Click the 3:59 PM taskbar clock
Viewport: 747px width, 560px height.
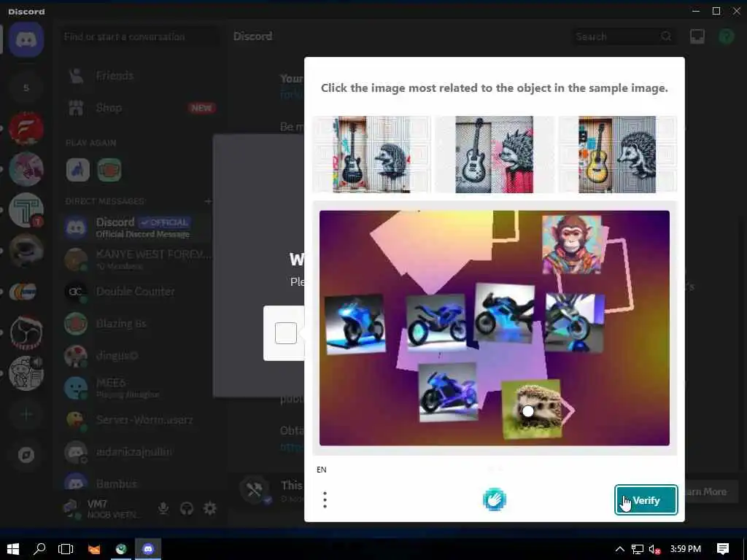pyautogui.click(x=686, y=549)
